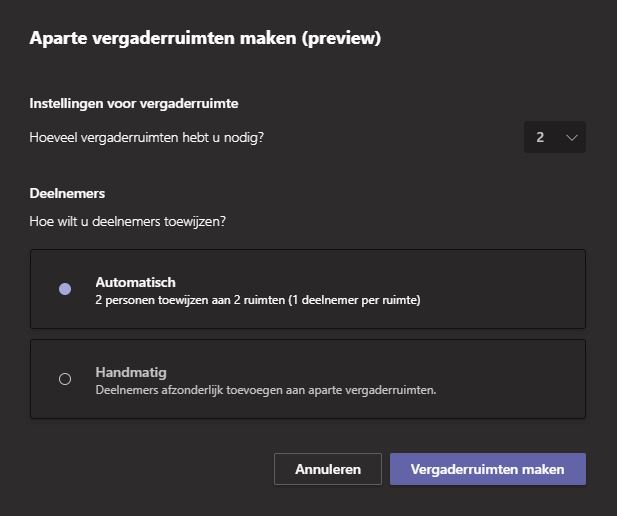Select the Automatisch radio button
This screenshot has height=516, width=617.
click(65, 289)
